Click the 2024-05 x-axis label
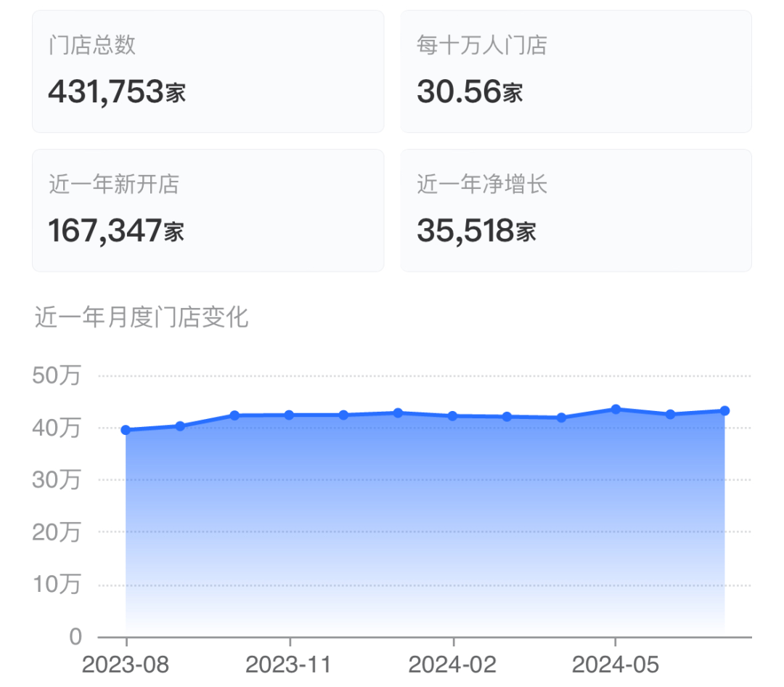 pyautogui.click(x=615, y=664)
